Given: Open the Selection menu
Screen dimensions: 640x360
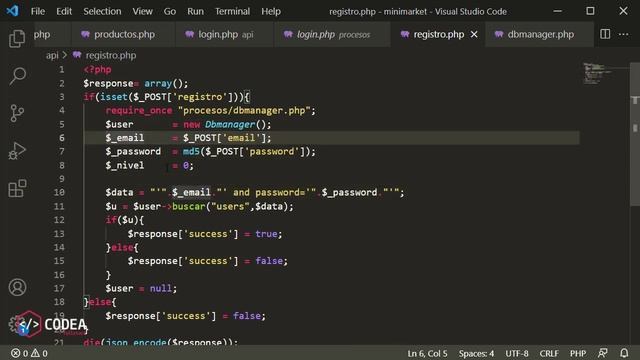Looking at the screenshot, I should [102, 11].
